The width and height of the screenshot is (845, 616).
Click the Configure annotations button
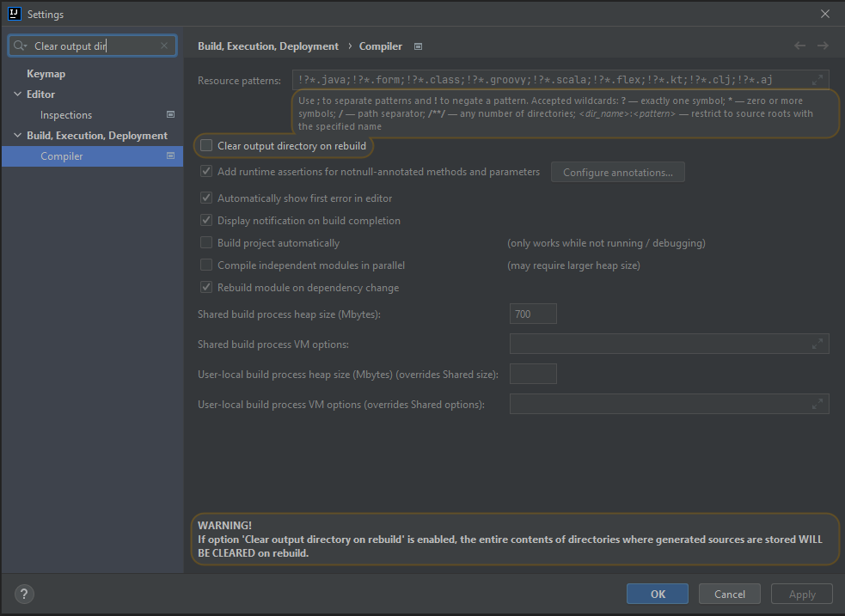click(x=617, y=173)
